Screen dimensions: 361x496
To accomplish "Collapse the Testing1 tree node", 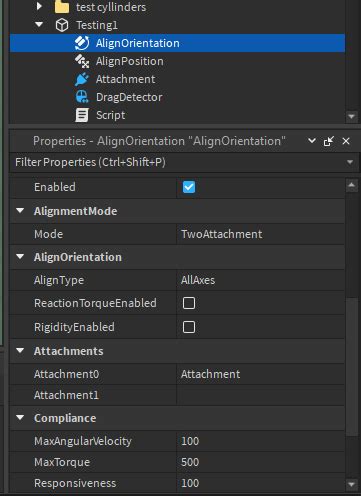I will [x=39, y=24].
